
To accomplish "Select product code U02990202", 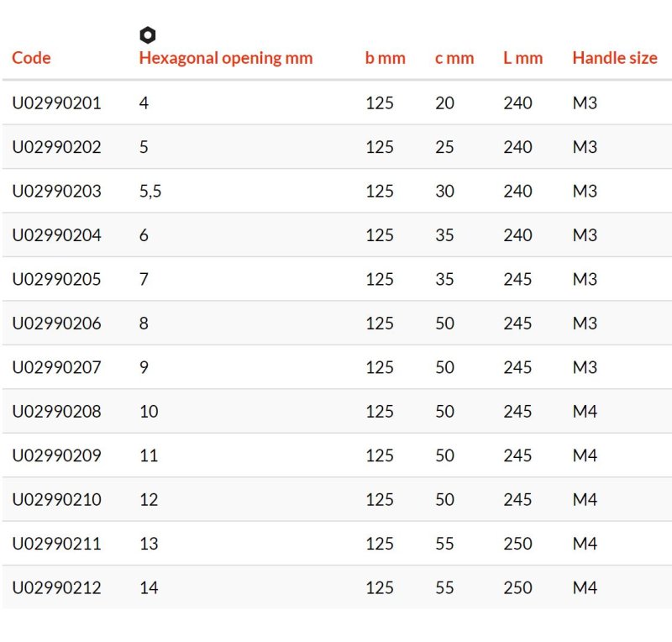I will pyautogui.click(x=56, y=147).
